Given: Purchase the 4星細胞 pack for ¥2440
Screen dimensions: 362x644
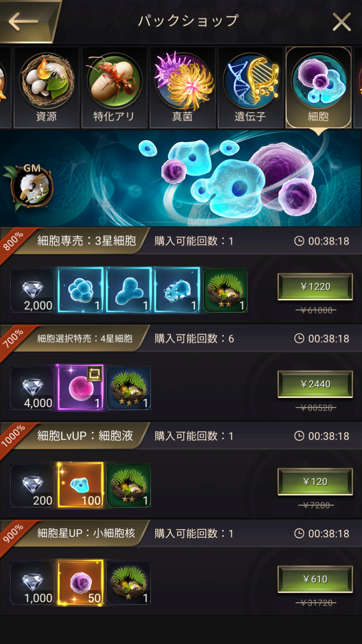Looking at the screenshot, I should (x=315, y=384).
